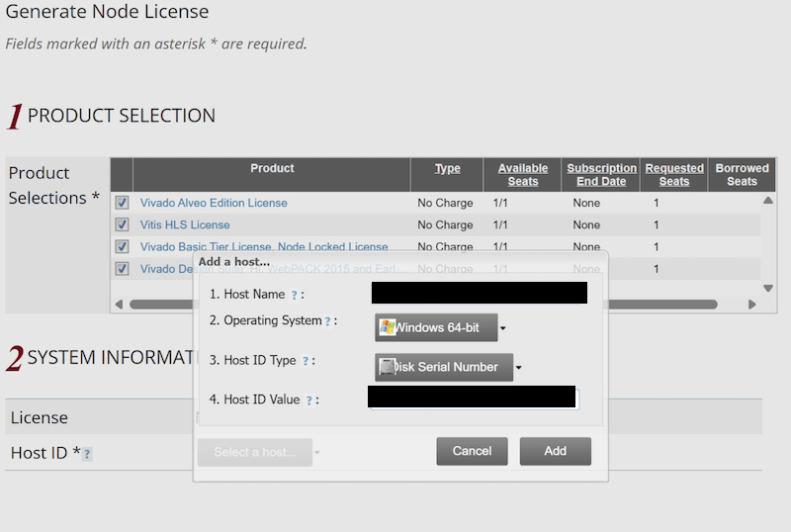
Task: Click the Host ID Value input field
Action: pos(474,399)
